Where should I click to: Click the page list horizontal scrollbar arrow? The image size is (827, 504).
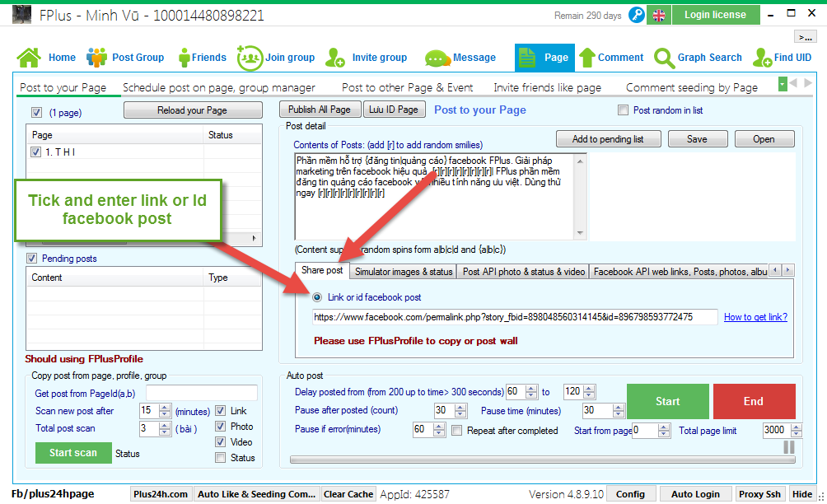tap(255, 238)
